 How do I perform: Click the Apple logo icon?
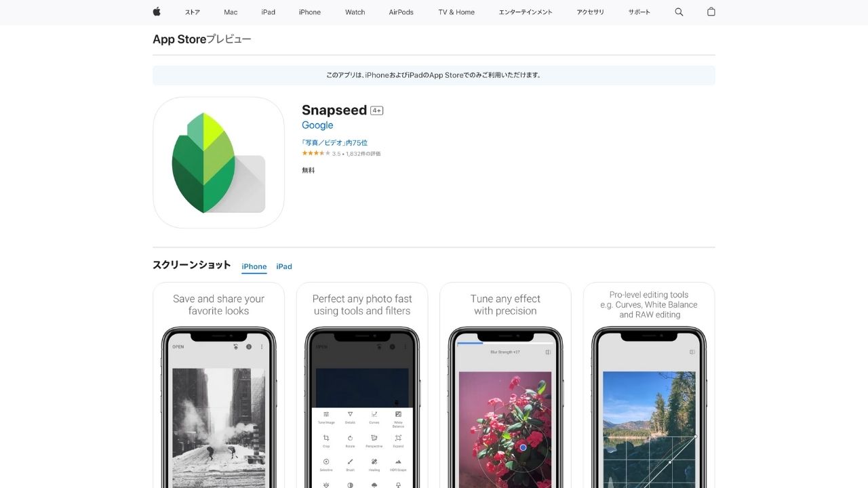point(157,12)
